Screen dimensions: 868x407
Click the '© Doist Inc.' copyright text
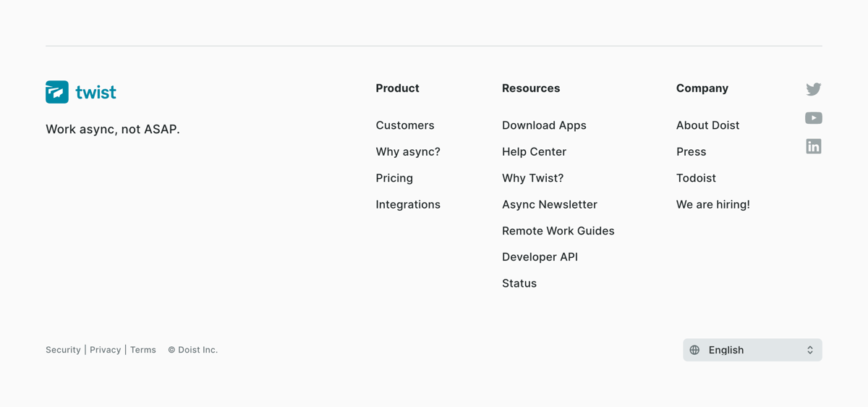[x=193, y=350]
